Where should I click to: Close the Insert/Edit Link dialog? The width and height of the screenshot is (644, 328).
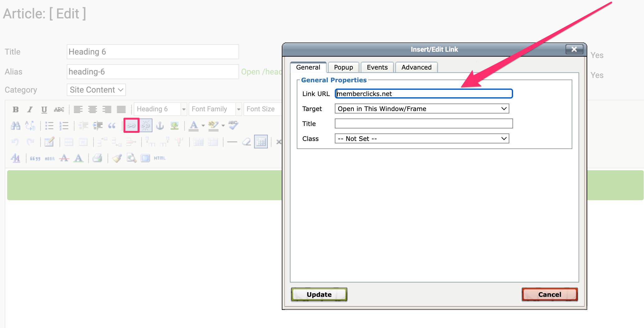pos(574,49)
